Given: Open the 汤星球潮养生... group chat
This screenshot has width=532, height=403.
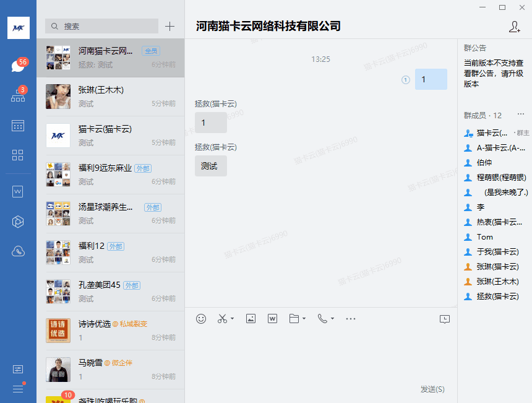Looking at the screenshot, I should point(111,214).
